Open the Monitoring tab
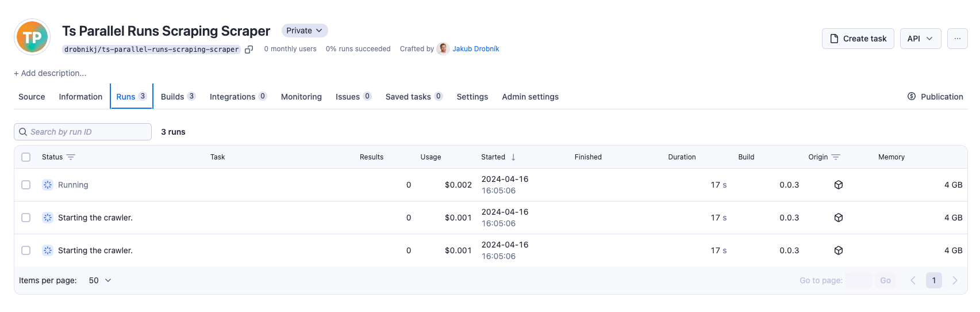Viewport: 980px width, 312px height. (301, 97)
